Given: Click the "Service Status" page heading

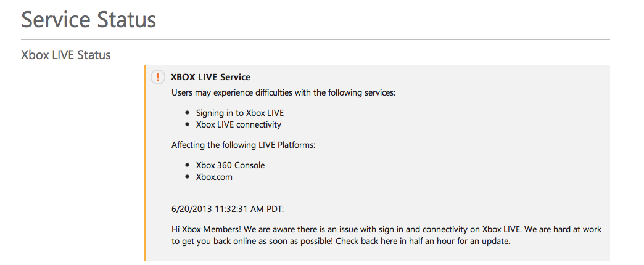Looking at the screenshot, I should (88, 19).
